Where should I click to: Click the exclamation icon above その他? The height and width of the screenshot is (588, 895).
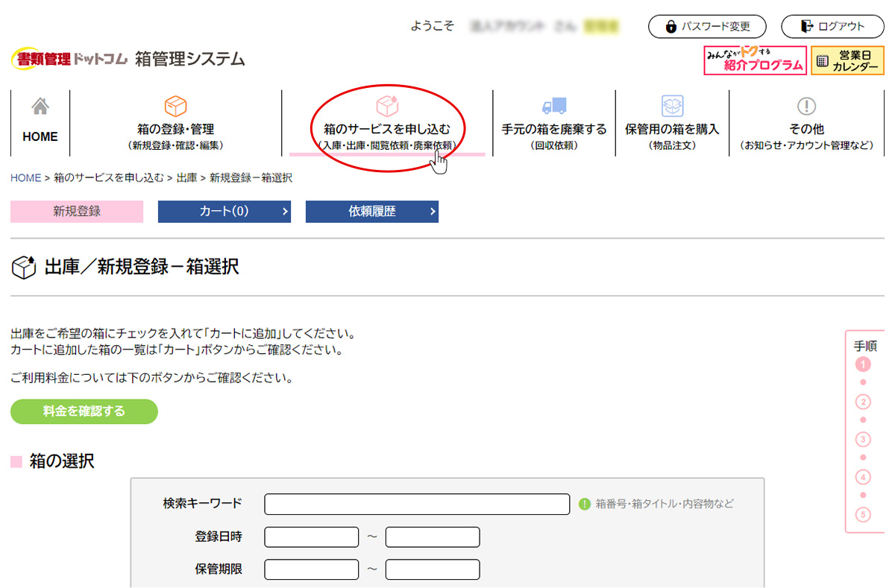806,106
